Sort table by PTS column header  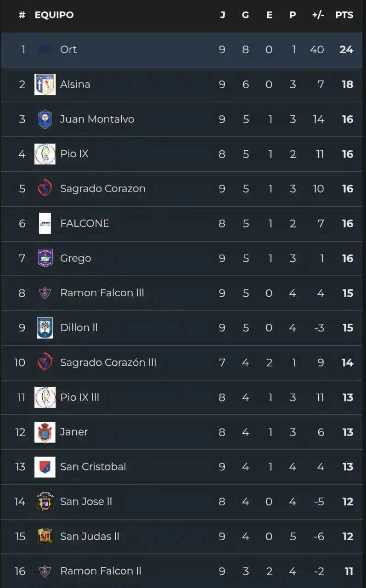coord(344,15)
